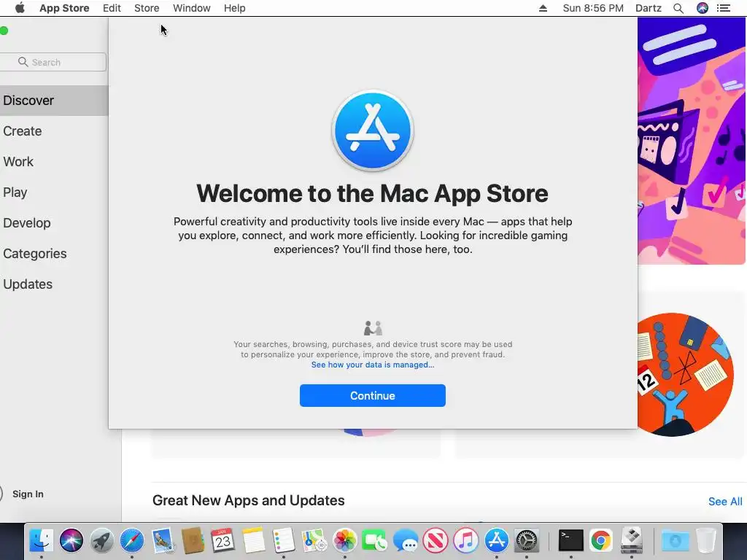Select Play in the sidebar
Viewport: 747px width, 560px height.
point(54,192)
